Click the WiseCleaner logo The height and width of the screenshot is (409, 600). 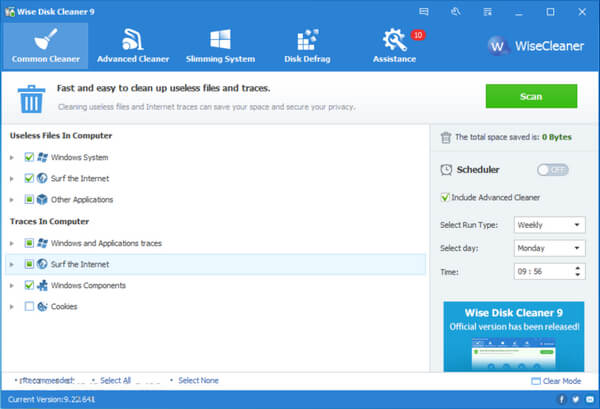(536, 46)
